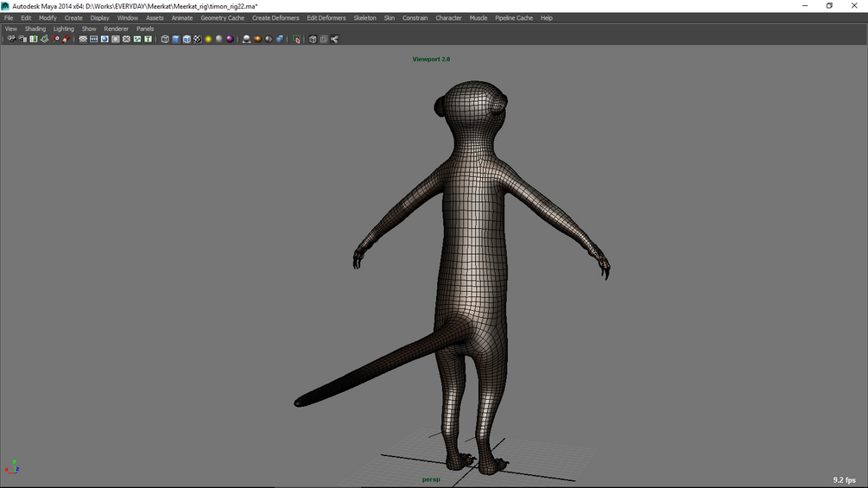Viewport: 868px width, 488px height.
Task: Open the Skeleton menu
Action: coord(364,17)
